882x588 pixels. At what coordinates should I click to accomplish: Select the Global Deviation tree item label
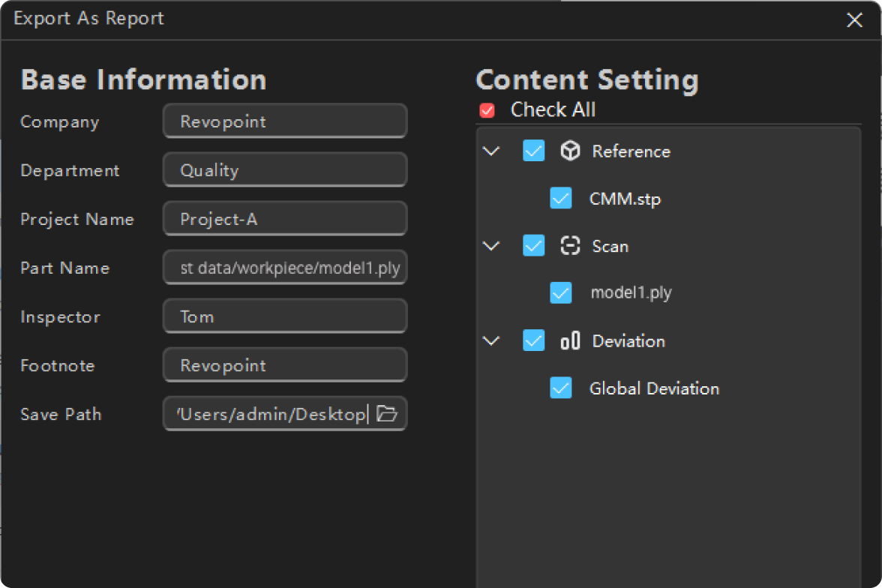[x=654, y=388]
